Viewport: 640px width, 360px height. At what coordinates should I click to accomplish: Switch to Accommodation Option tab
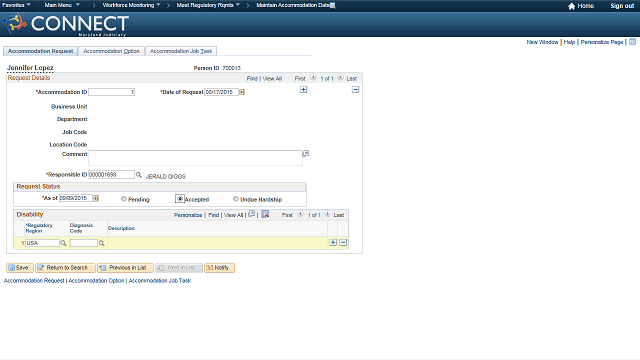[x=111, y=51]
